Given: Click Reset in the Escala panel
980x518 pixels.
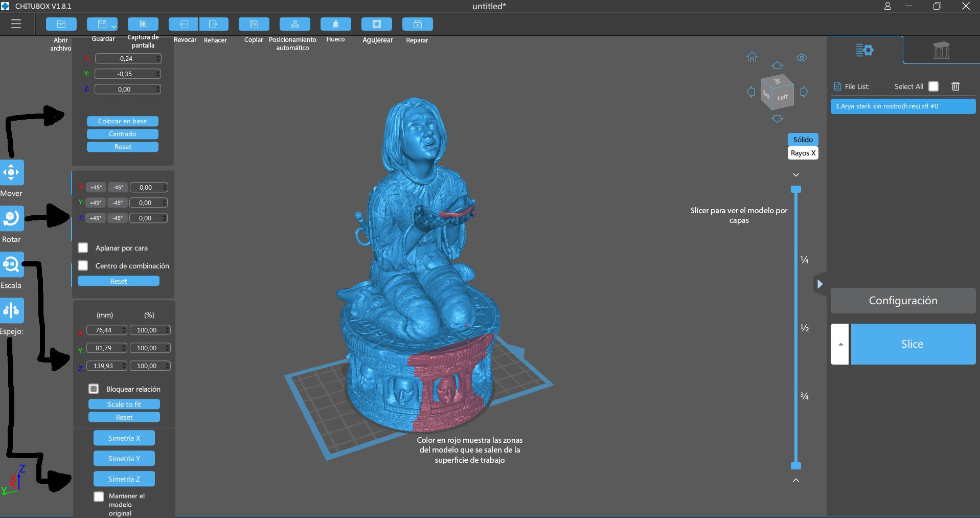Looking at the screenshot, I should point(124,417).
